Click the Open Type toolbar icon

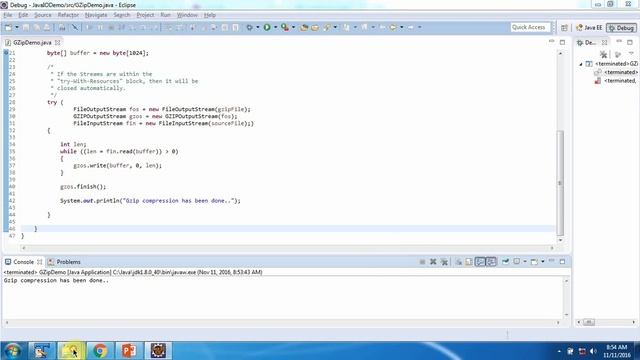point(315,27)
